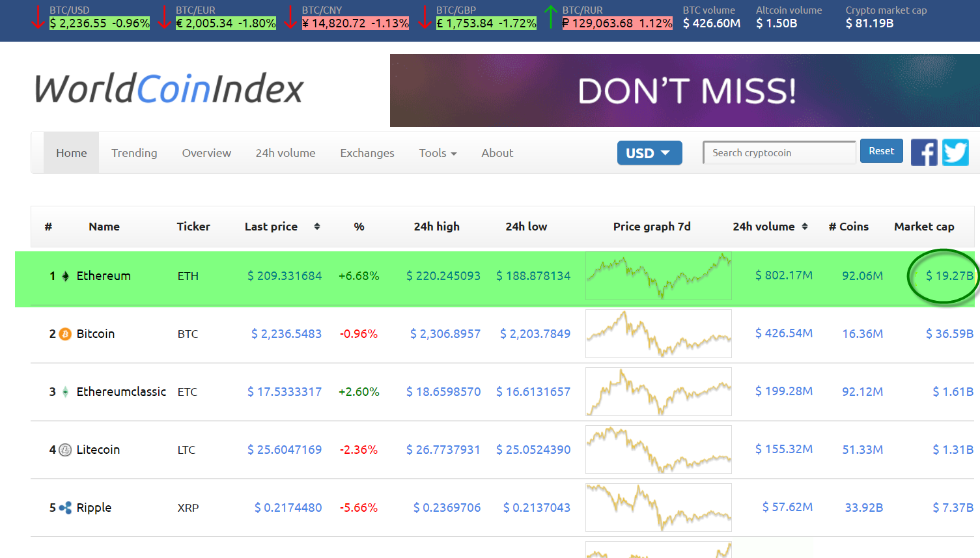
Task: Click Bitcoin market cap $ 36.59B
Action: (949, 334)
